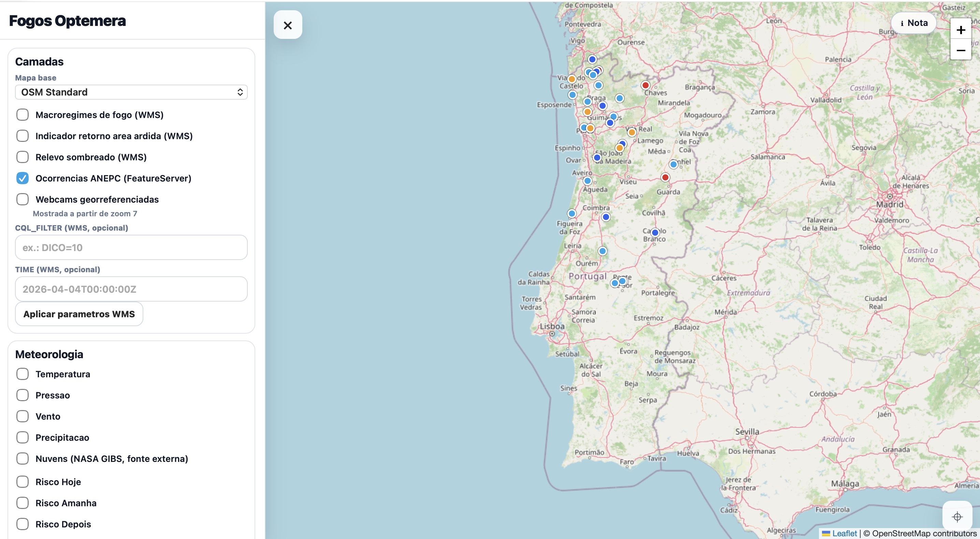Click the Fogos Optemera title
This screenshot has height=539, width=980.
click(67, 21)
